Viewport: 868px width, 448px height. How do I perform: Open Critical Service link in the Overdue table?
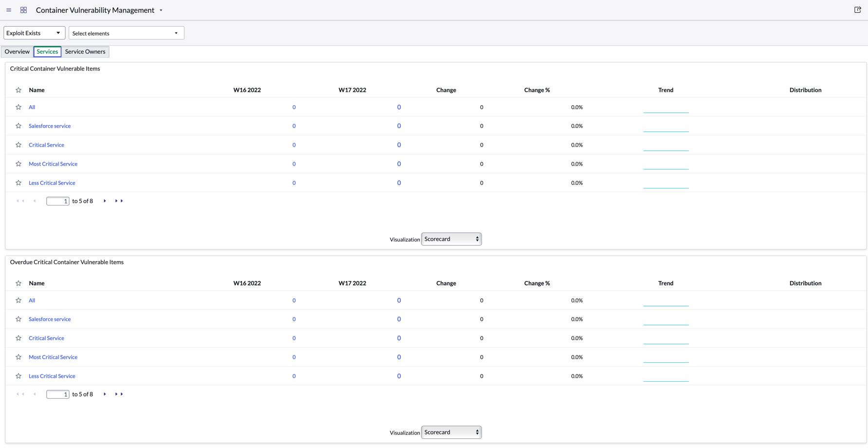click(x=46, y=338)
